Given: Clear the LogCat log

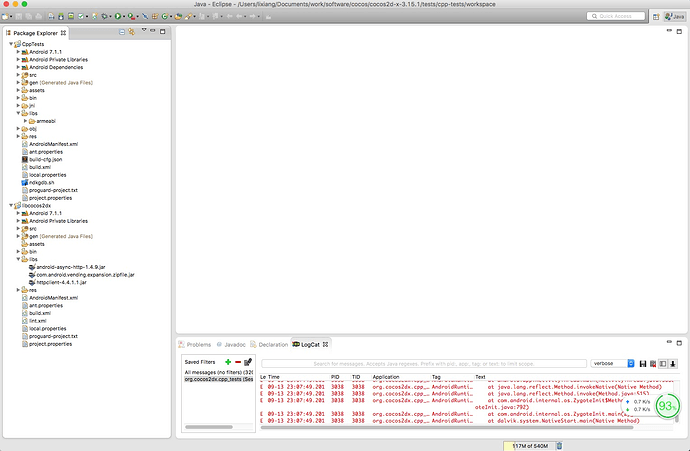Looking at the screenshot, I should [653, 363].
